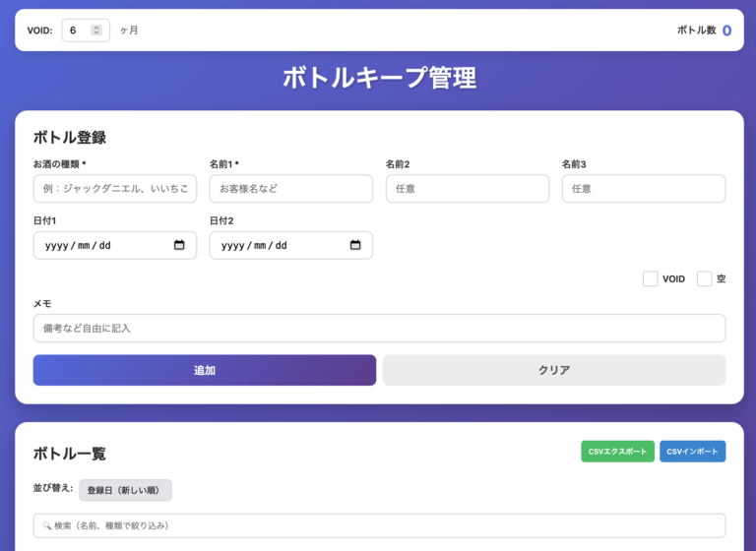Image resolution: width=756 pixels, height=551 pixels.
Task: Focus the メモ notes field
Action: pos(379,329)
